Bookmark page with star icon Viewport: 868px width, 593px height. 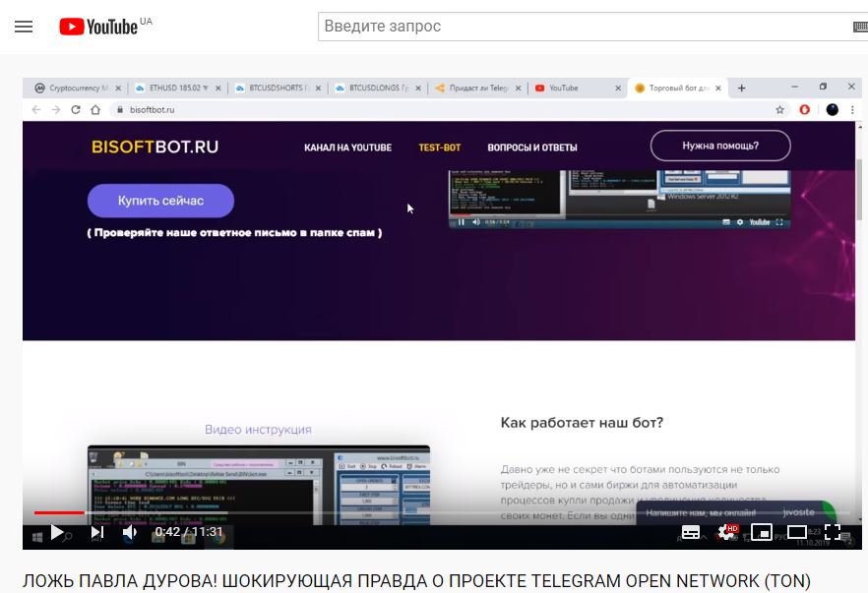780,109
